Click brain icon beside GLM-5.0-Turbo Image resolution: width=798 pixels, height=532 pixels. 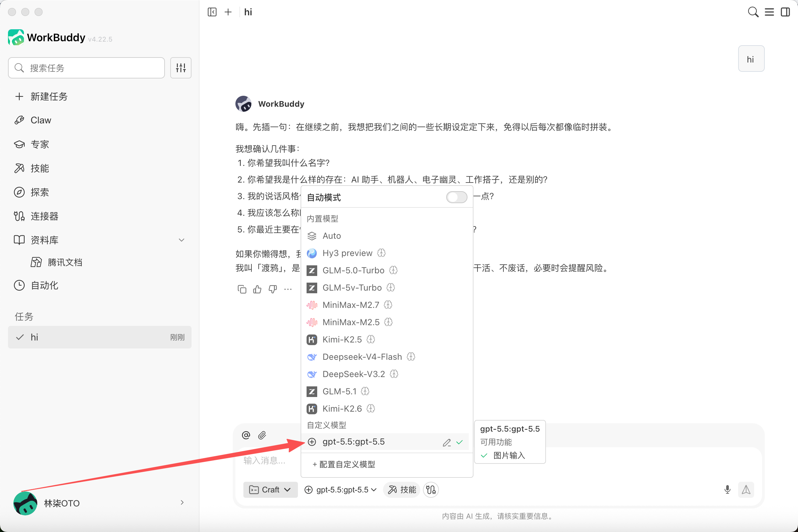pos(393,270)
